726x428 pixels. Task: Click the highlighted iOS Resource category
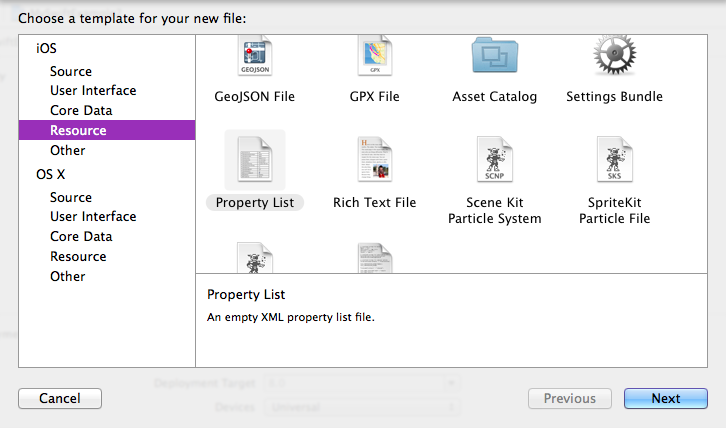[x=78, y=130]
